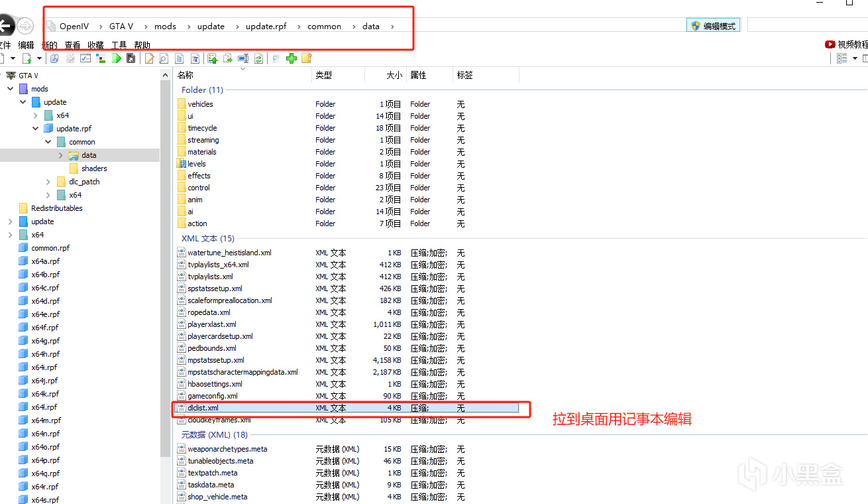Click the list view mode icon
Viewport: 868px width, 504px height.
coord(842,58)
